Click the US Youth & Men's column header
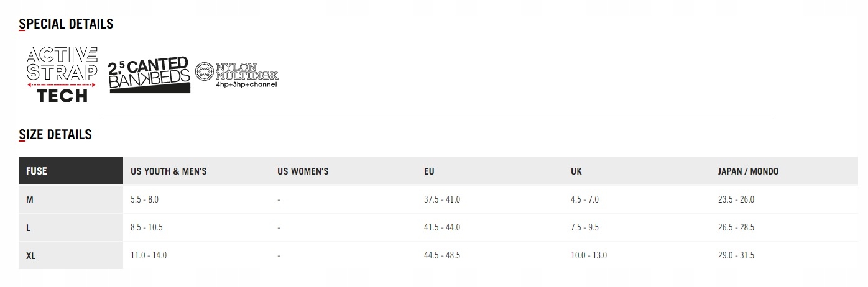Screen dimensions: 868x287 click(169, 171)
